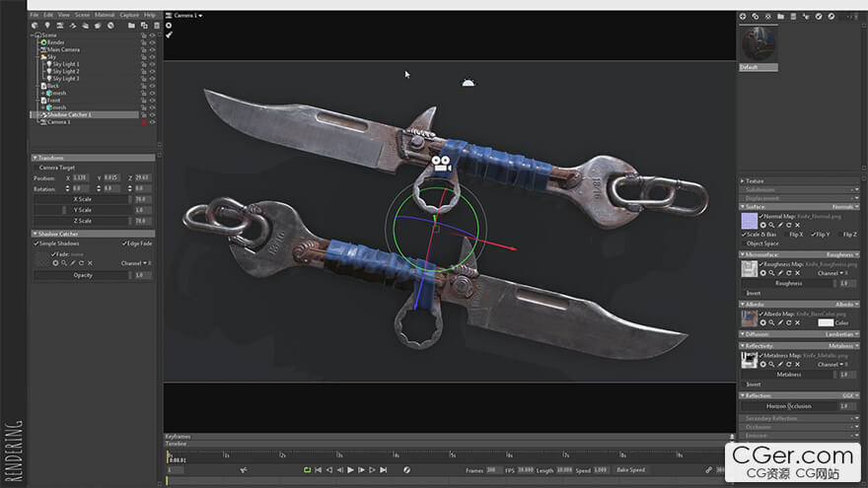The height and width of the screenshot is (488, 868).
Task: Adjust the Roughness slider
Action: 789,283
